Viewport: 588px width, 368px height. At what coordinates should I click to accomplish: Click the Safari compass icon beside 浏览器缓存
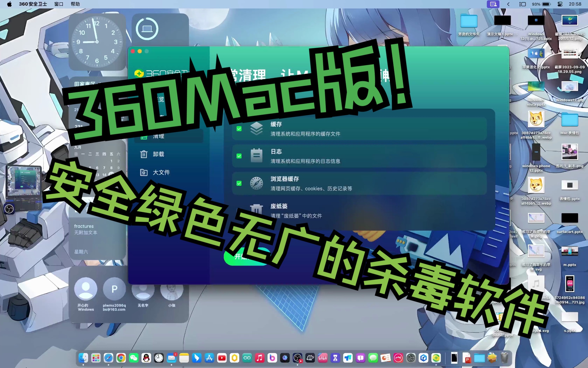pos(257,183)
